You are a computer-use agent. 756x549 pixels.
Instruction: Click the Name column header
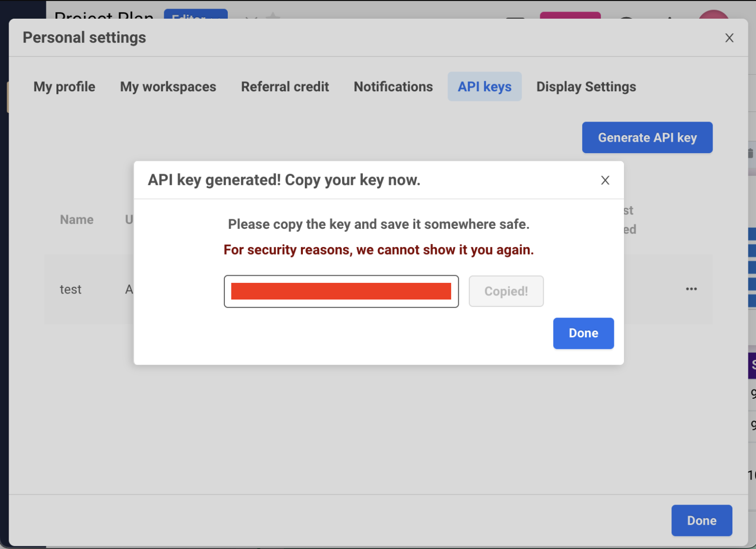pos(77,220)
